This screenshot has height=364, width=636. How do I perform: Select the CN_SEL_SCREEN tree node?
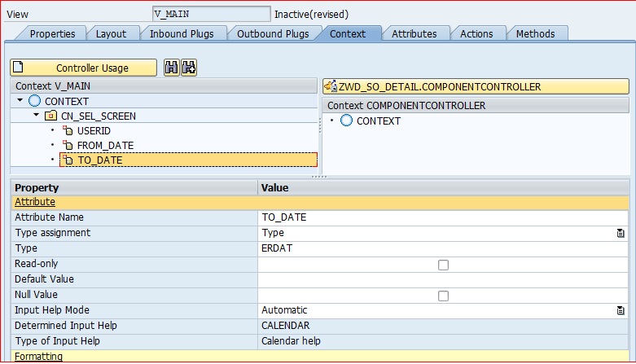99,116
